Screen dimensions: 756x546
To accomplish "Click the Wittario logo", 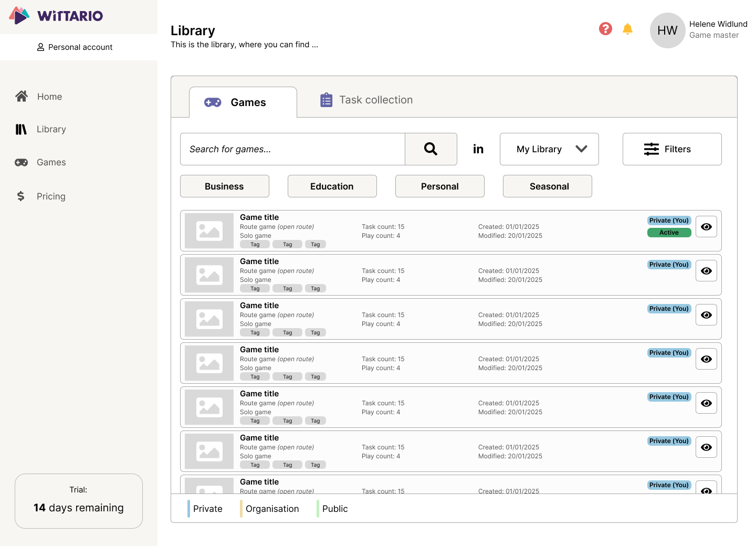I will 56,16.
